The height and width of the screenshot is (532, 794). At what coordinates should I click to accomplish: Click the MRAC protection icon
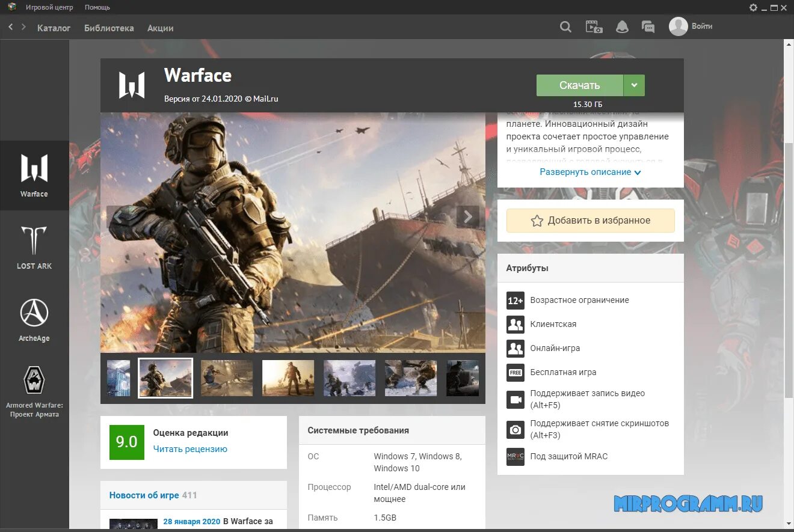coord(515,456)
